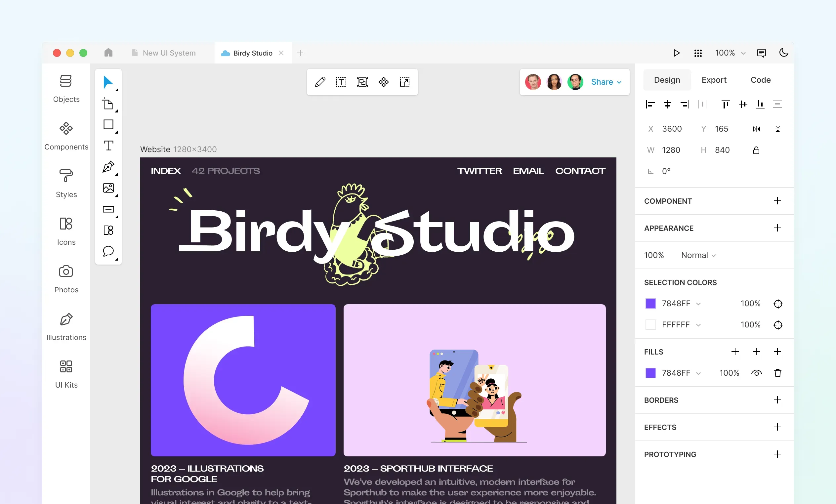Select the Comment bubble tool
Image resolution: width=836 pixels, height=504 pixels.
pos(108,251)
